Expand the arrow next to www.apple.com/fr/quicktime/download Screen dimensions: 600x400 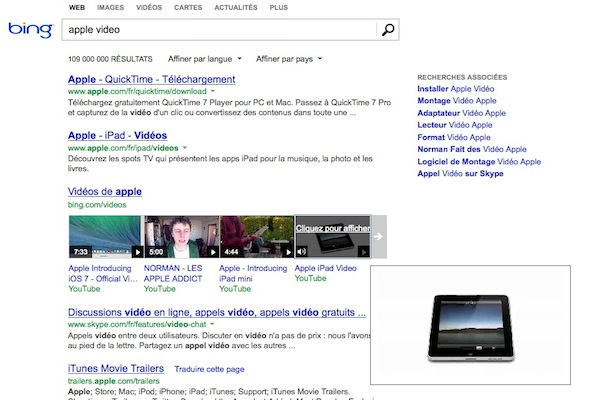tap(213, 91)
